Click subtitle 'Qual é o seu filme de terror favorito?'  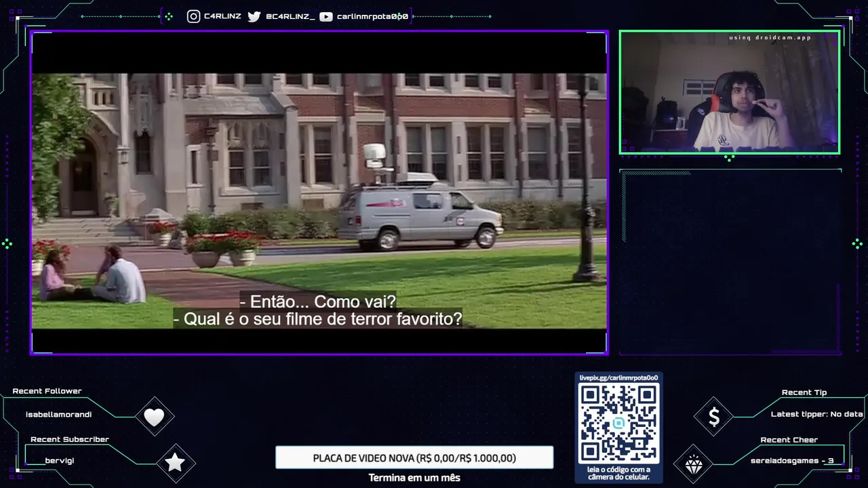tap(317, 319)
